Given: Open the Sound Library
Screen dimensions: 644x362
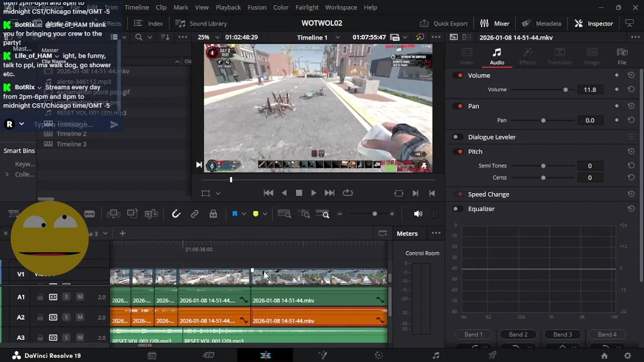Looking at the screenshot, I should (201, 23).
